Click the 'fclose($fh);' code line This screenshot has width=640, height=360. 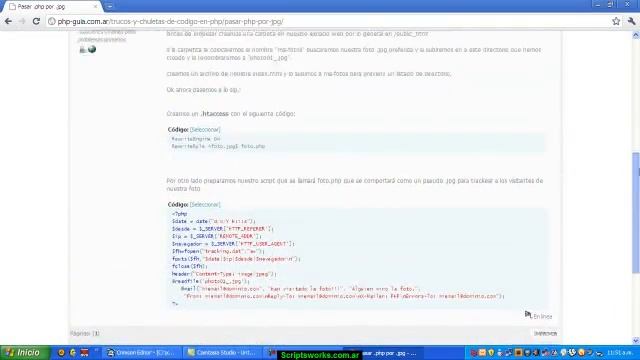(189, 266)
